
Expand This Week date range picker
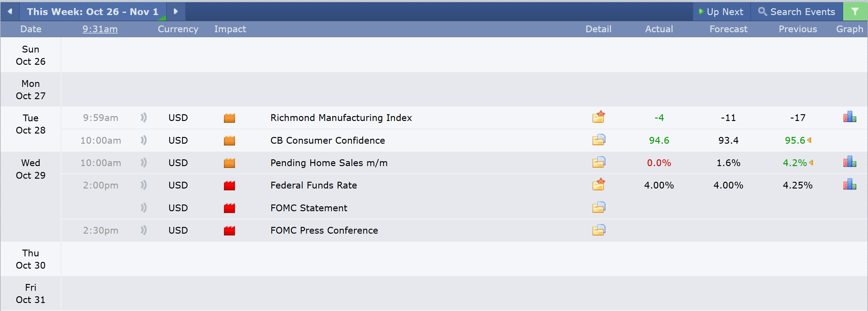pyautogui.click(x=93, y=12)
